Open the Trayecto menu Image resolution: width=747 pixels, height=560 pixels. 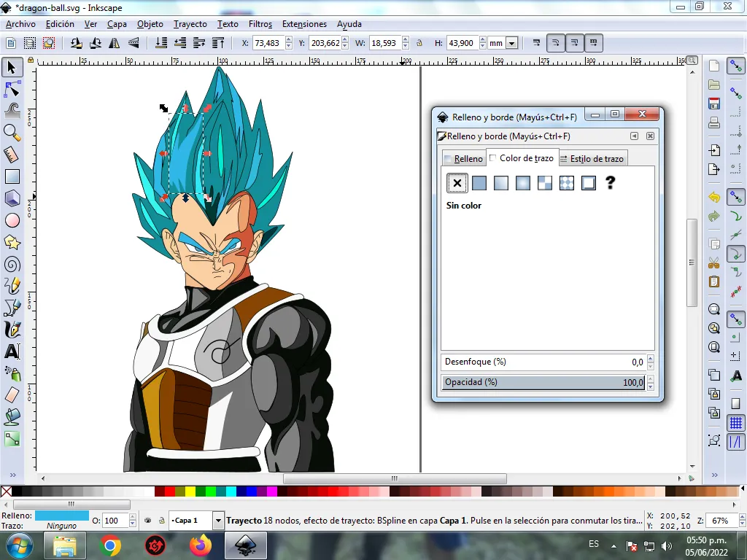(x=190, y=24)
